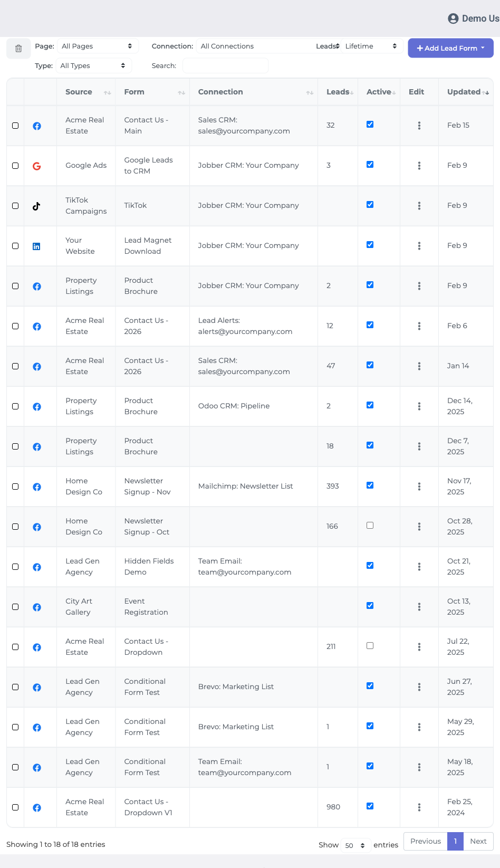Expand the Add Lead Form dropdown button
This screenshot has width=500, height=868.
click(x=450, y=48)
